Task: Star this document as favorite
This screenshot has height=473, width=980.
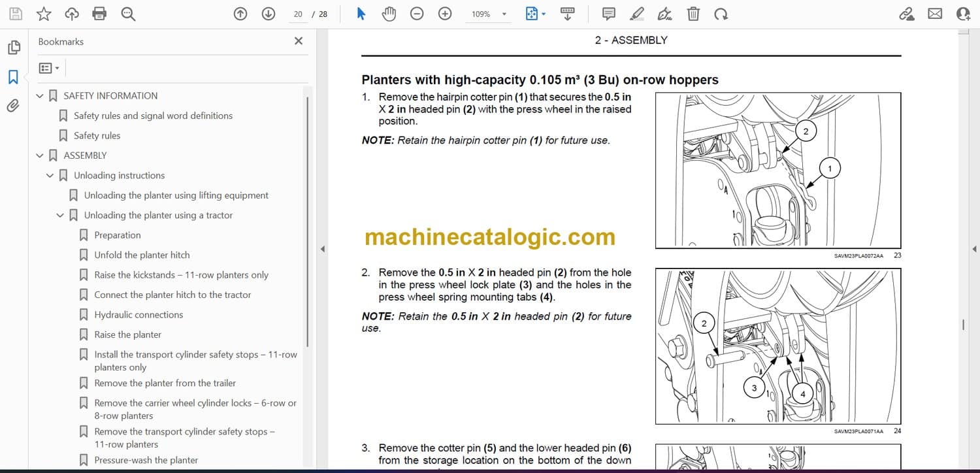Action: (43, 14)
